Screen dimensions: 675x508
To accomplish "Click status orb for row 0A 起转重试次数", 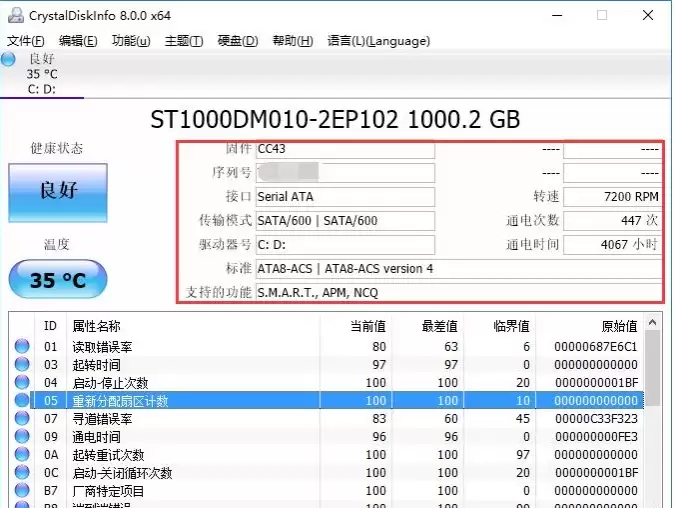I will tap(22, 454).
